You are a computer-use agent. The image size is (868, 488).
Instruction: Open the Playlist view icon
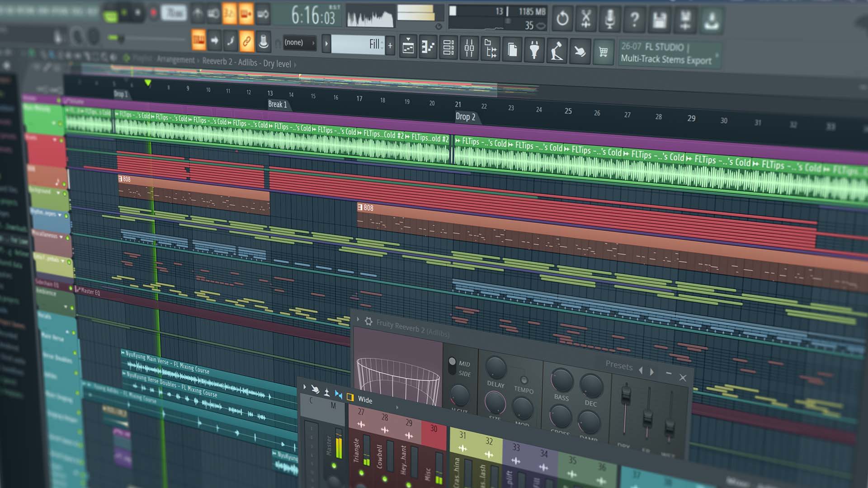pyautogui.click(x=408, y=46)
